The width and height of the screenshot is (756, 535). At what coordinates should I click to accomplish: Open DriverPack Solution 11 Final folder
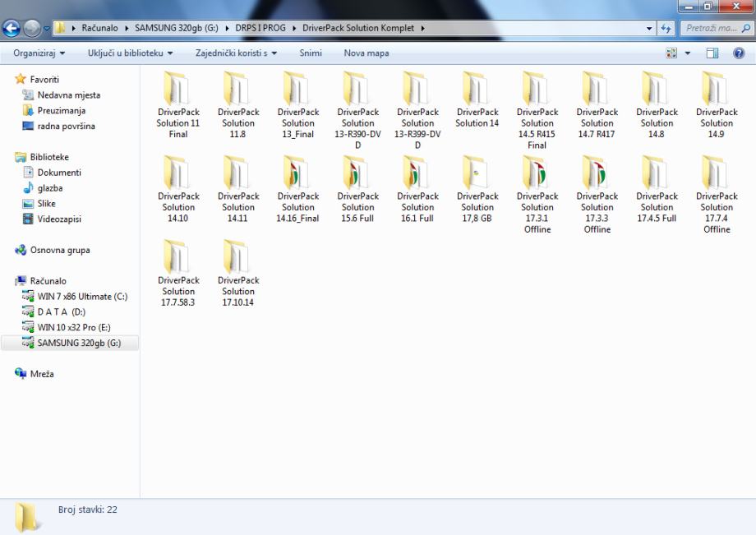[178, 105]
